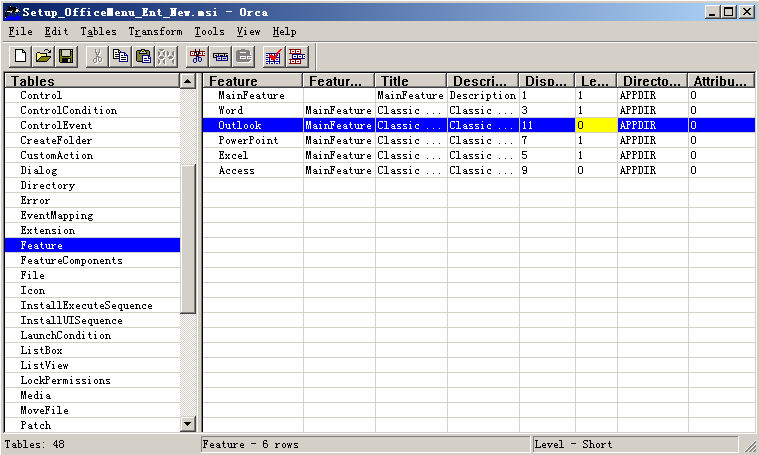Click the grayed-out Cut scissors icon
Screen dimensions: 759x455
pyautogui.click(x=97, y=57)
